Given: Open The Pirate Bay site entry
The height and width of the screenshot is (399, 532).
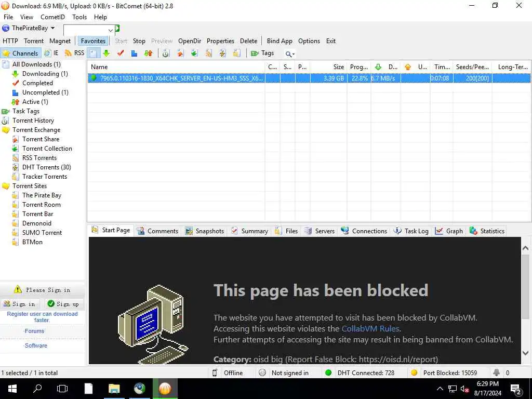Looking at the screenshot, I should 42,195.
